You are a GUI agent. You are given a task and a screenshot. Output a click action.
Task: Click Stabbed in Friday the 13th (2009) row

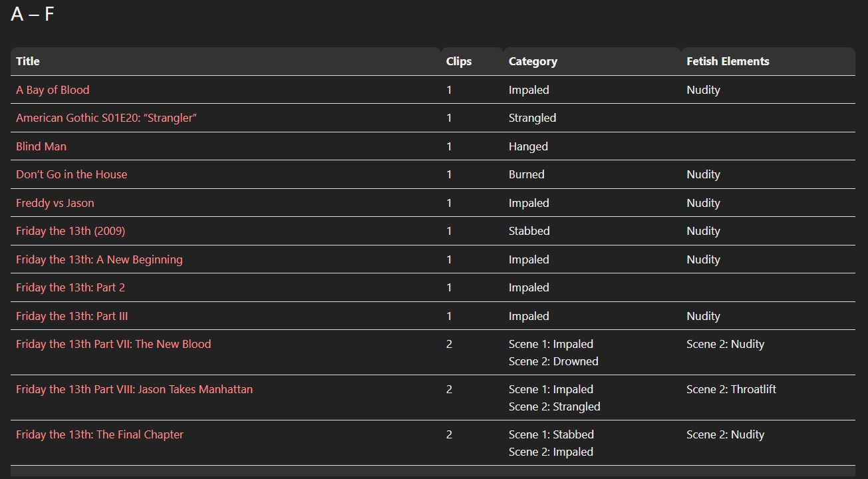pos(529,231)
